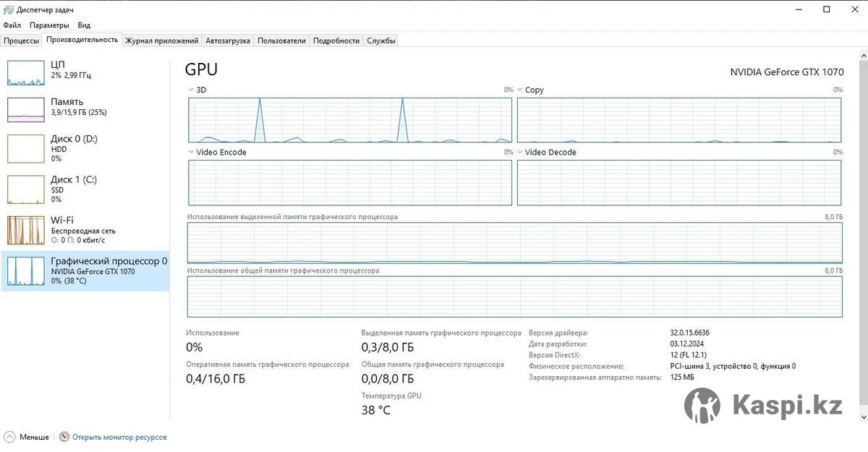The height and width of the screenshot is (452, 868).
Task: Open the Copy engine dropdown chevron
Action: pos(520,90)
